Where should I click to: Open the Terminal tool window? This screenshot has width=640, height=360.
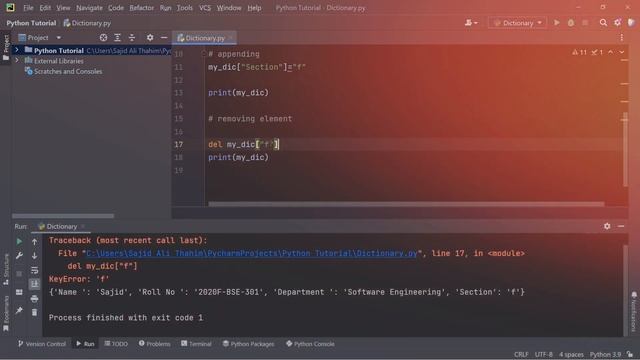pyautogui.click(x=196, y=344)
